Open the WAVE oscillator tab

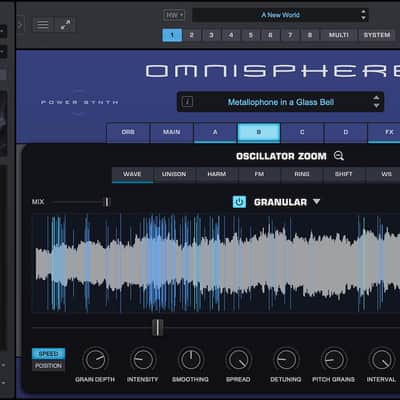point(132,175)
